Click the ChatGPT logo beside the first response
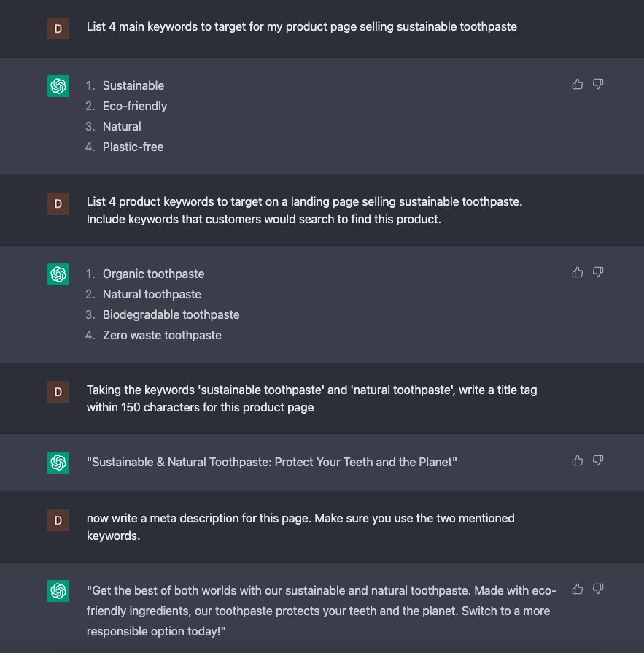The height and width of the screenshot is (653, 644). (x=58, y=85)
